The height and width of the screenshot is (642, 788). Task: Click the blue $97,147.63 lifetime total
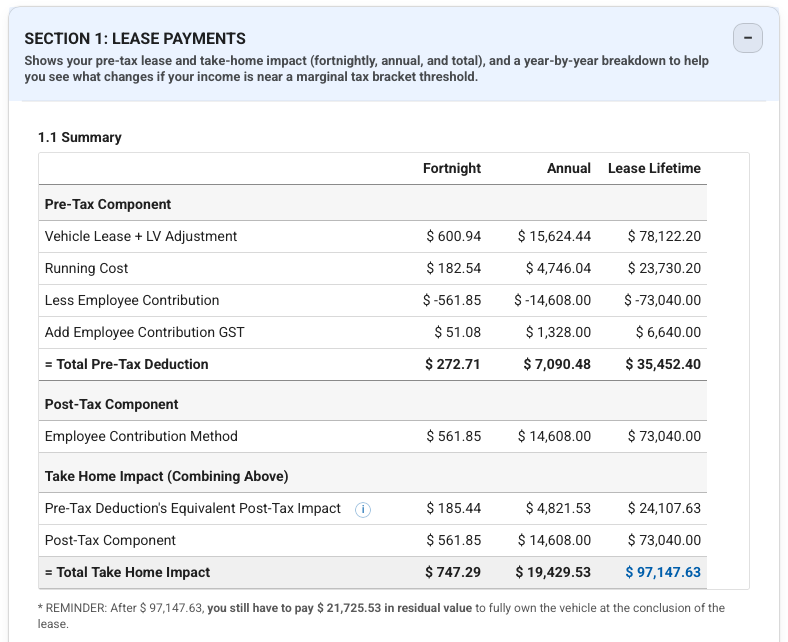pos(663,572)
